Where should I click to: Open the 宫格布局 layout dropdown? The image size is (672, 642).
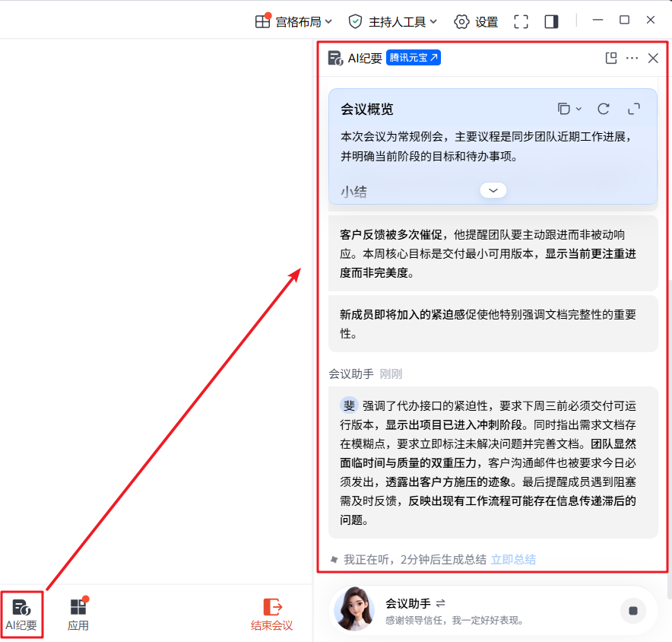(x=293, y=21)
